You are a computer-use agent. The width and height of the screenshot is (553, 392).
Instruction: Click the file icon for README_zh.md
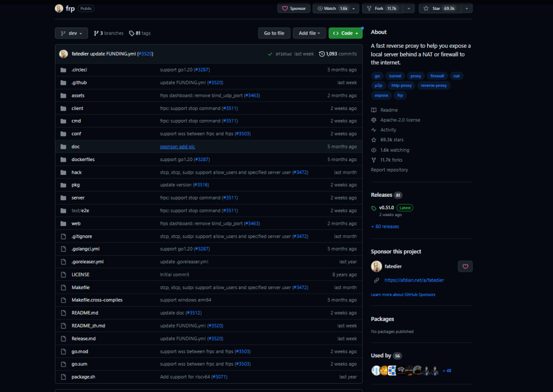point(63,325)
